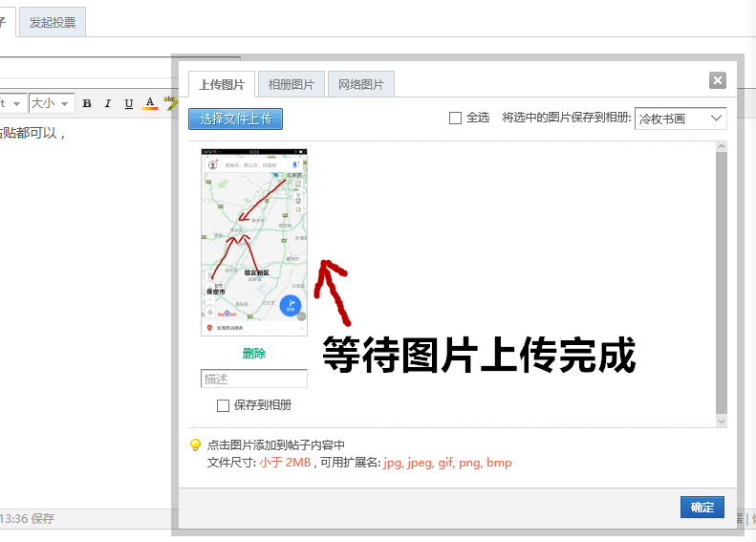Click the scrollbar down arrow in image list

pos(722,422)
